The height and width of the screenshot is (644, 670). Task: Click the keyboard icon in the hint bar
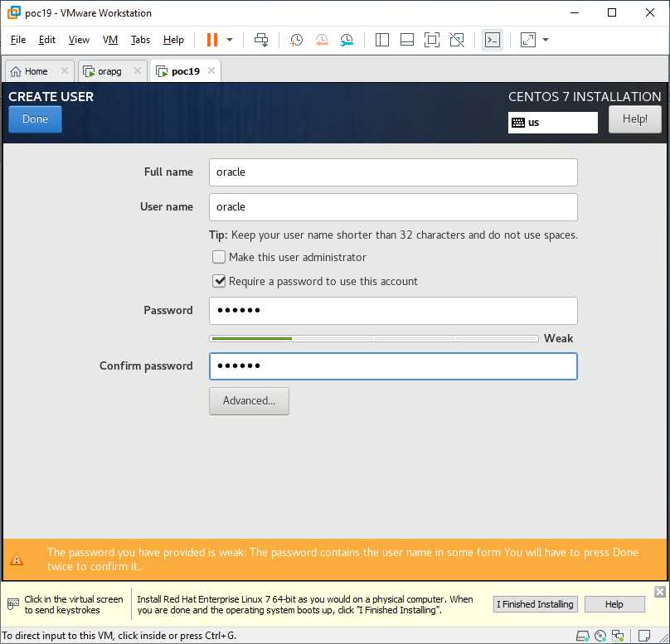[13, 604]
